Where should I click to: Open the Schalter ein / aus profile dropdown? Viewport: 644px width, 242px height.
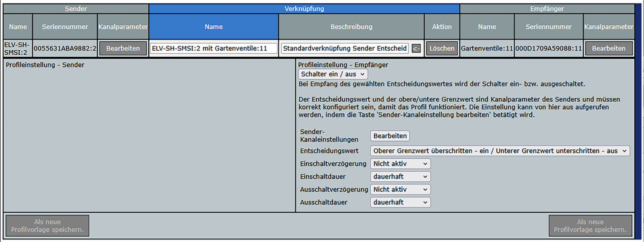point(332,74)
